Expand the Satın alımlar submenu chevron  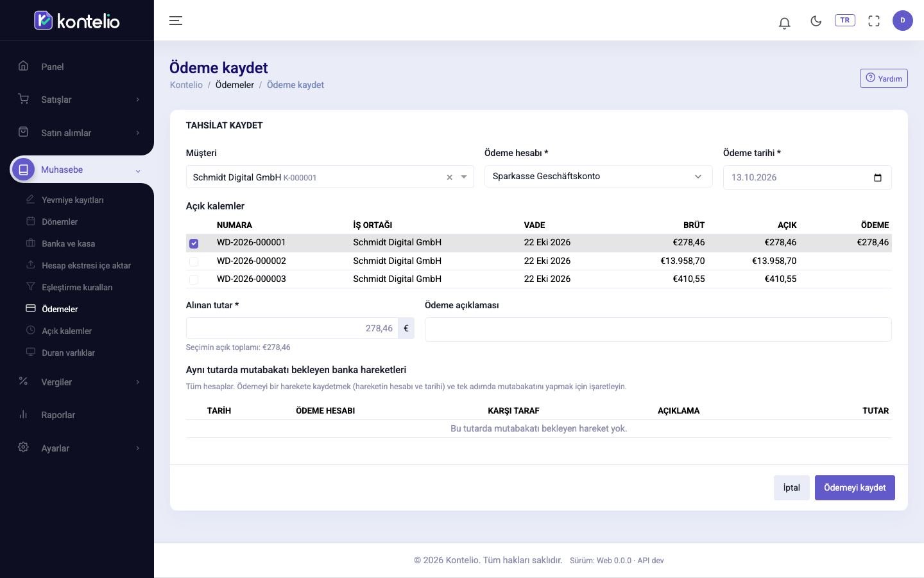pos(137,133)
